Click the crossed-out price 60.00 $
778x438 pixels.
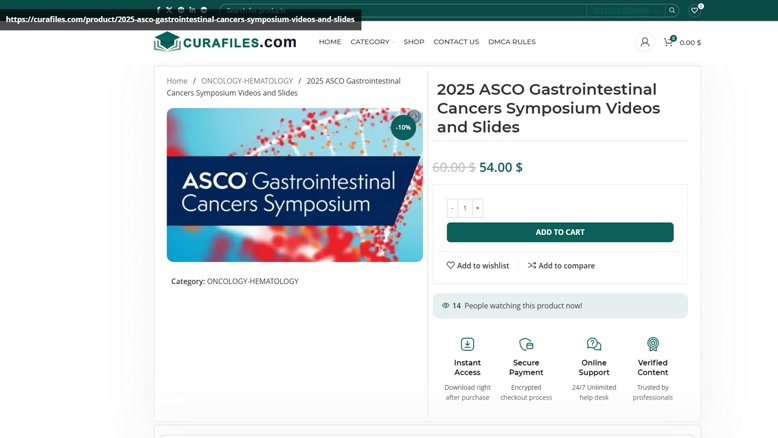(x=454, y=167)
